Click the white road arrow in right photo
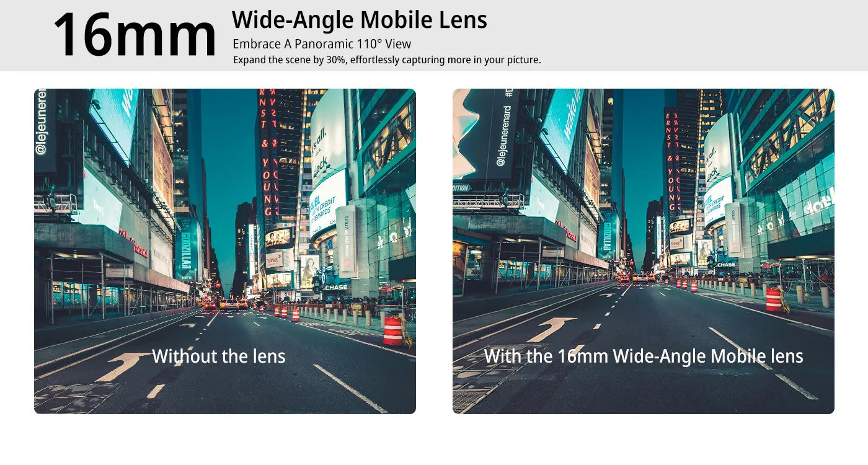 551,329
